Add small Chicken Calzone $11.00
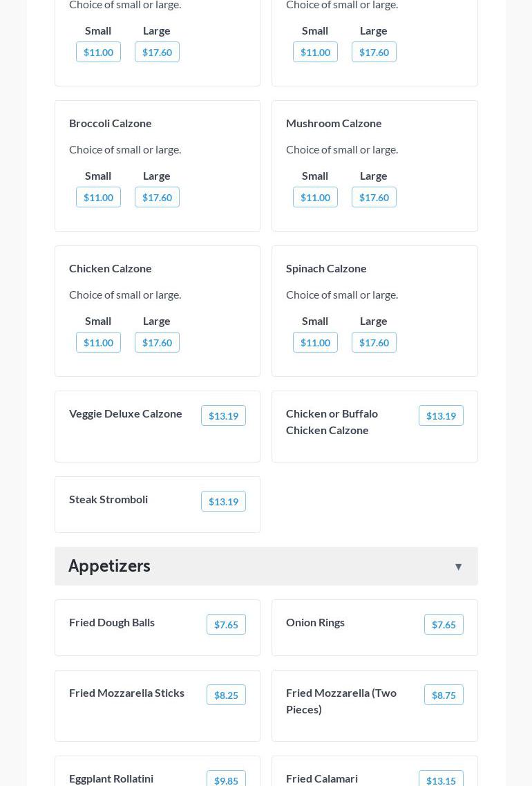 (x=98, y=343)
